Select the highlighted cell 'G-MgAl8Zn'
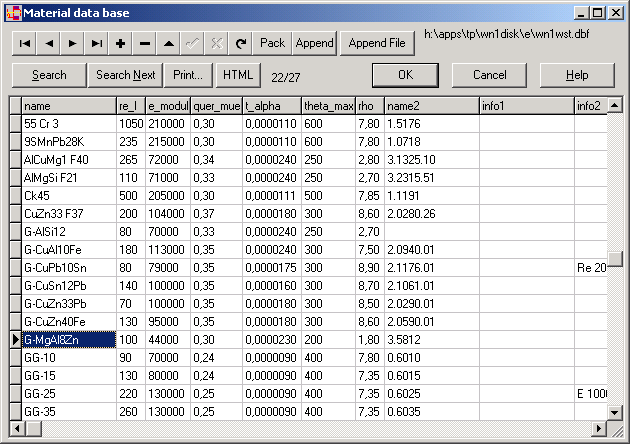This screenshot has width=630, height=444. (69, 340)
